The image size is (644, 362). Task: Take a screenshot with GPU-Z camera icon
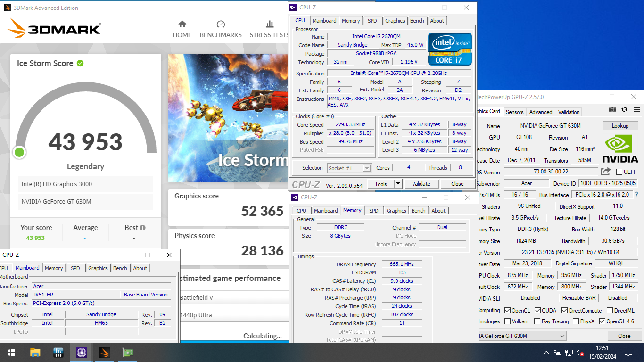[x=612, y=109]
